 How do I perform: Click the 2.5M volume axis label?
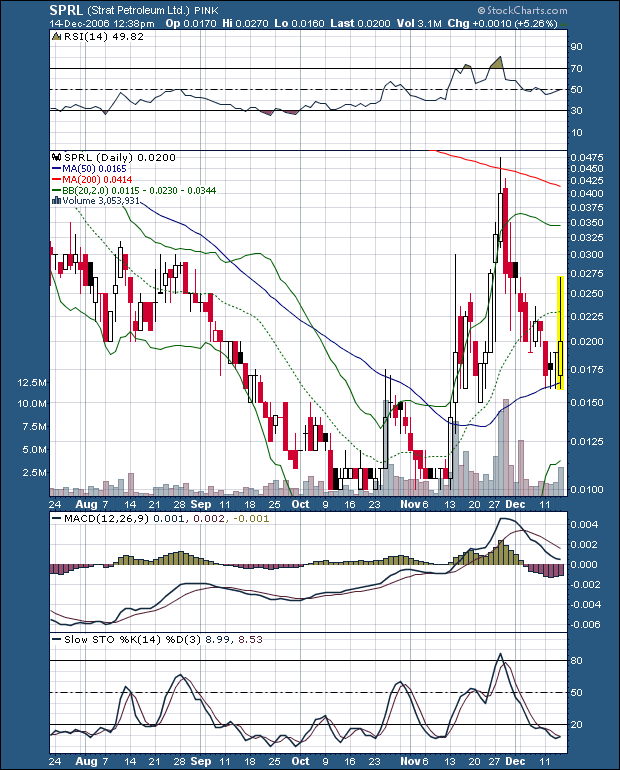point(34,473)
